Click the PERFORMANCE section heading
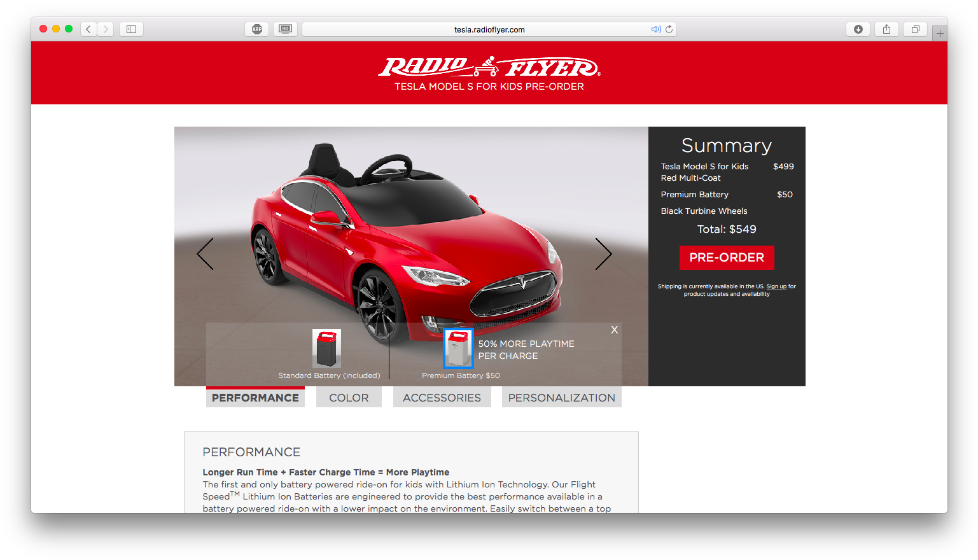 (251, 452)
